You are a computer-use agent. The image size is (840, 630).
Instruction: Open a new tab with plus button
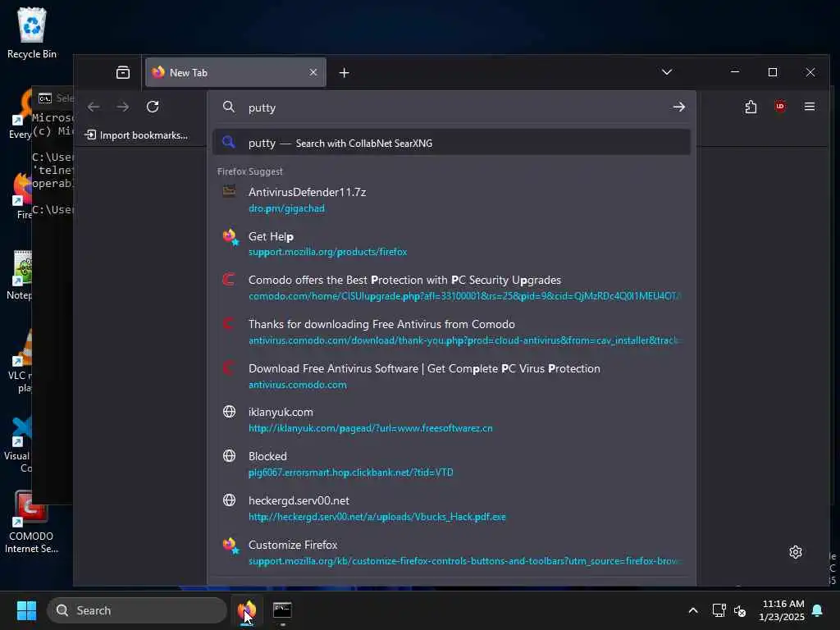click(344, 72)
